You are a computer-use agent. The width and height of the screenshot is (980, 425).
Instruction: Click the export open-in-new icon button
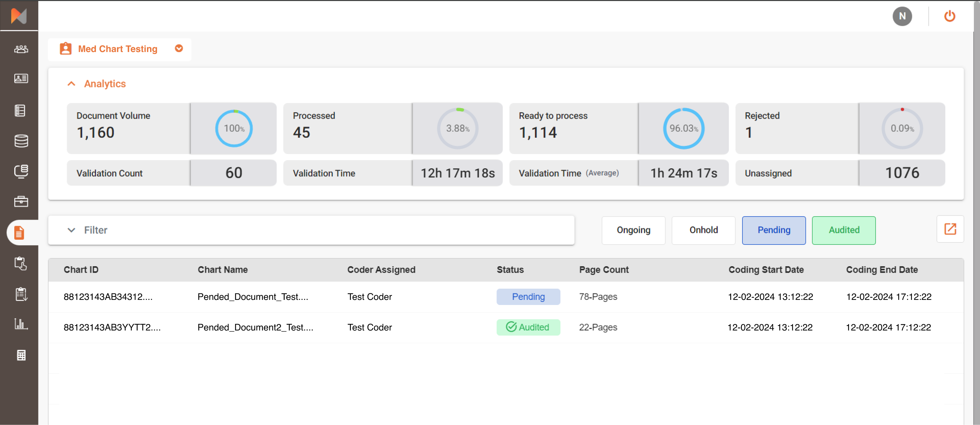(x=950, y=229)
